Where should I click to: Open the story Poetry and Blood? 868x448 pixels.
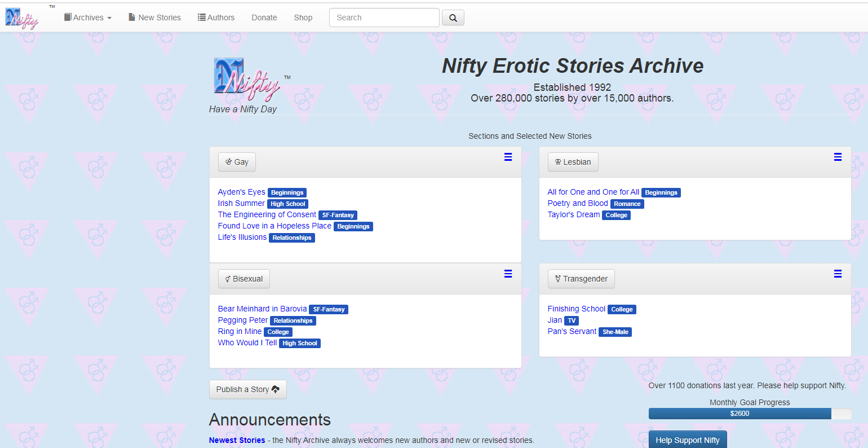pyautogui.click(x=578, y=203)
